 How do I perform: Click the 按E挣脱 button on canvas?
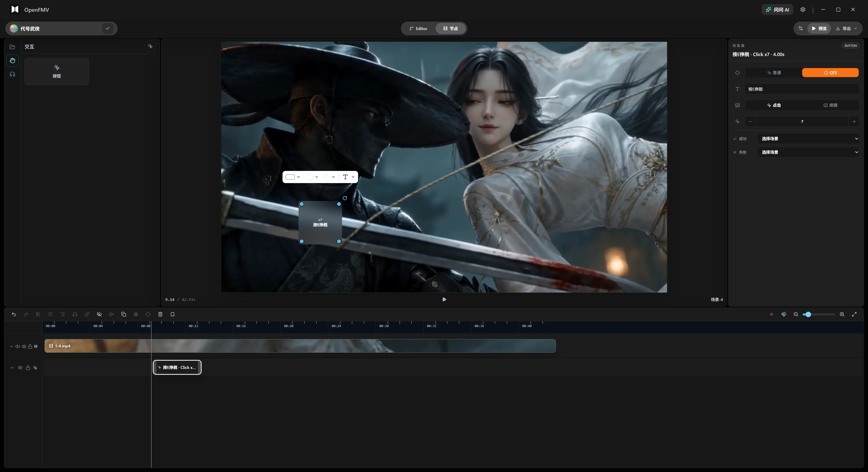320,223
